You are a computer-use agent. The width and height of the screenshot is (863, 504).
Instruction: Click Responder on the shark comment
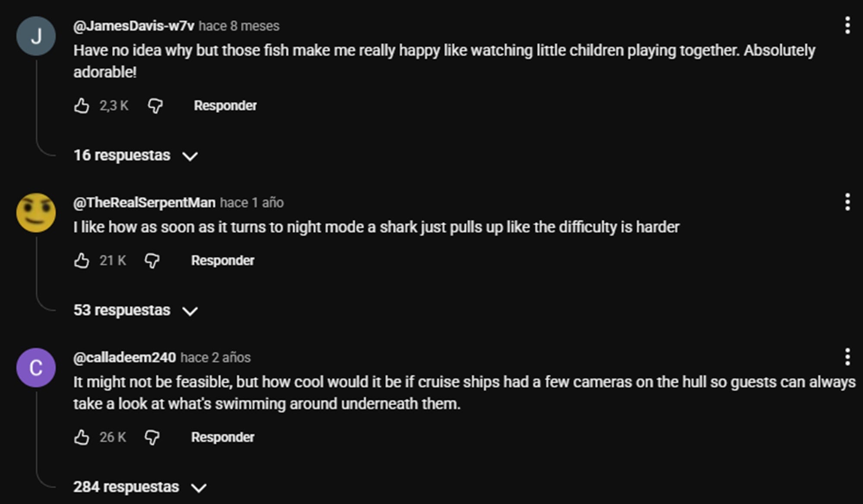click(223, 260)
